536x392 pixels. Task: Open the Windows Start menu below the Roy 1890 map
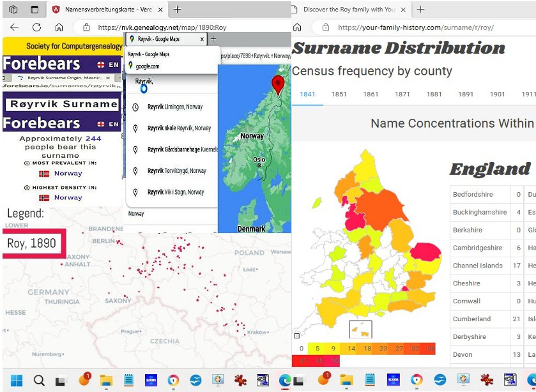[x=17, y=380]
